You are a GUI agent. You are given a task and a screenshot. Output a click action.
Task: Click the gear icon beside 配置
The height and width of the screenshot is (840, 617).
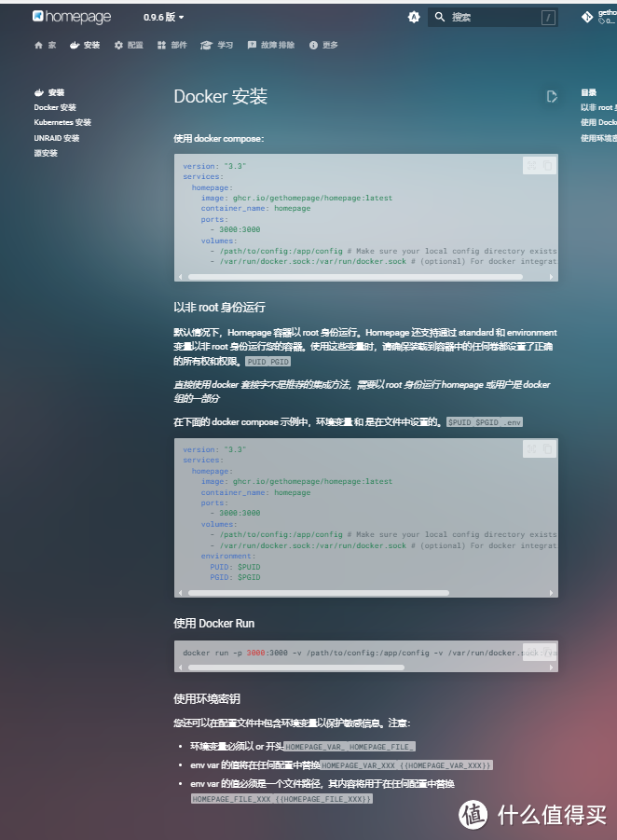coord(118,45)
